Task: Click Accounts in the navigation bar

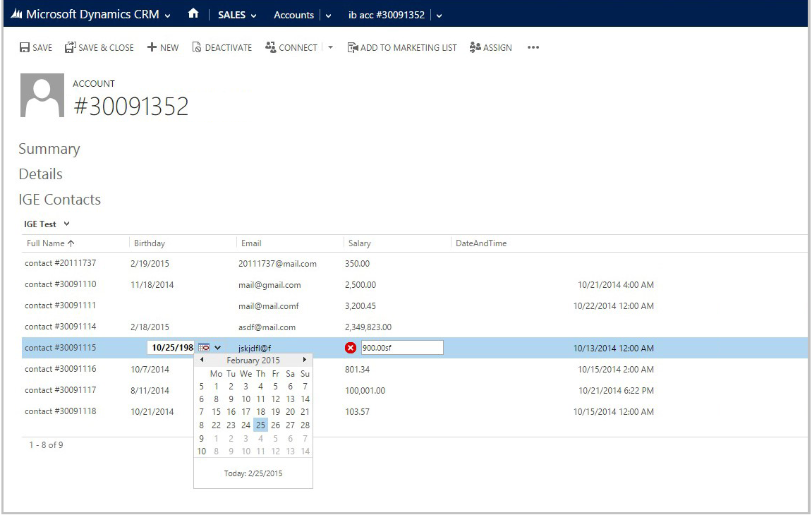Action: pos(293,15)
